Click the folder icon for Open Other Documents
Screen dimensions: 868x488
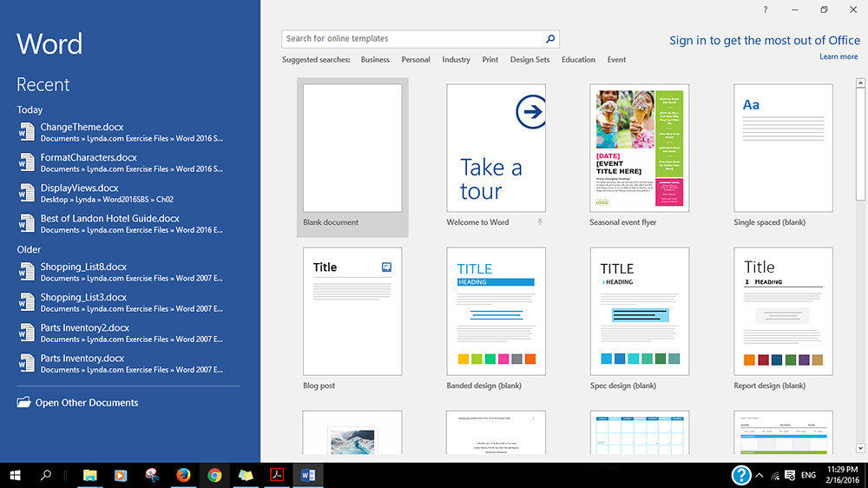pos(23,402)
